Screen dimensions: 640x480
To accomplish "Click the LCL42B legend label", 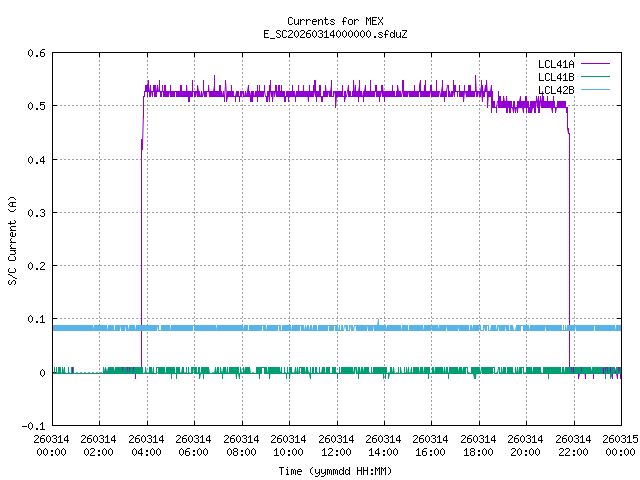I will click(x=554, y=90).
